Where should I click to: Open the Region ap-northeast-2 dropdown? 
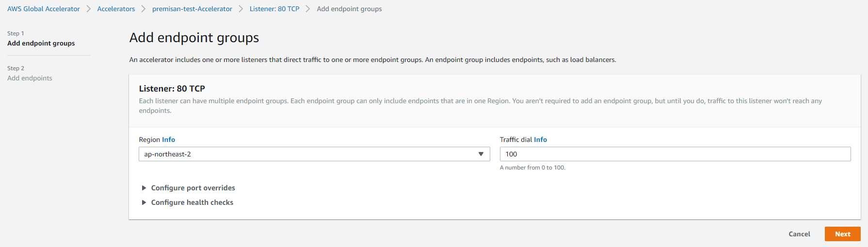click(x=314, y=154)
